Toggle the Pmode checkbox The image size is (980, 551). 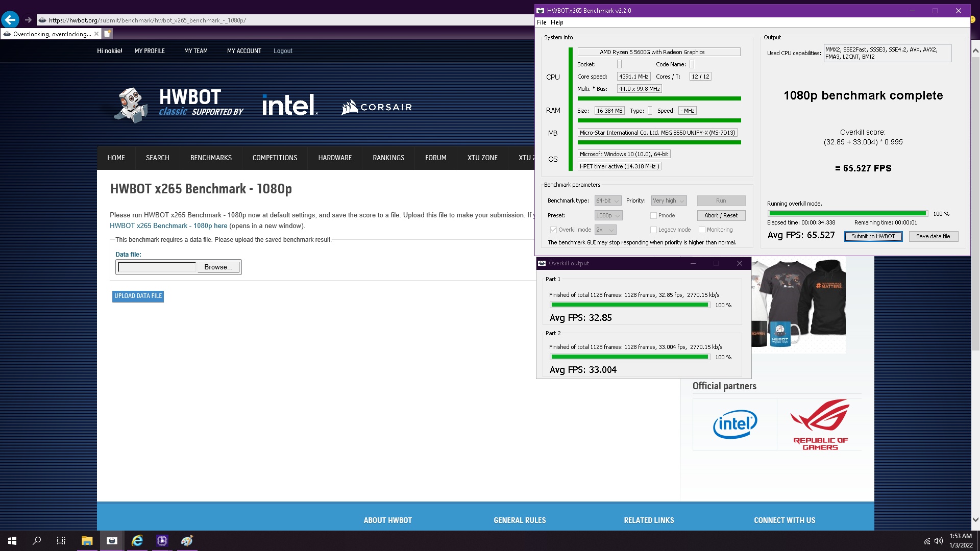(653, 215)
